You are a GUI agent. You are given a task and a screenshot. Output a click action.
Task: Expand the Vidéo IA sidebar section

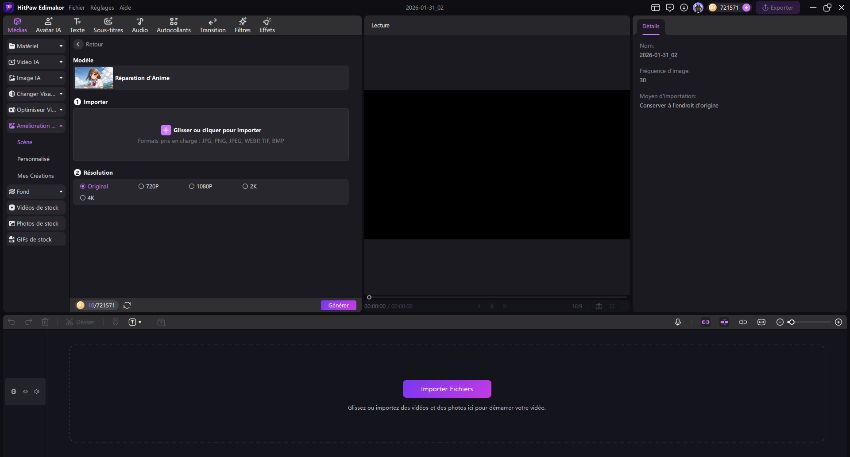pos(36,62)
